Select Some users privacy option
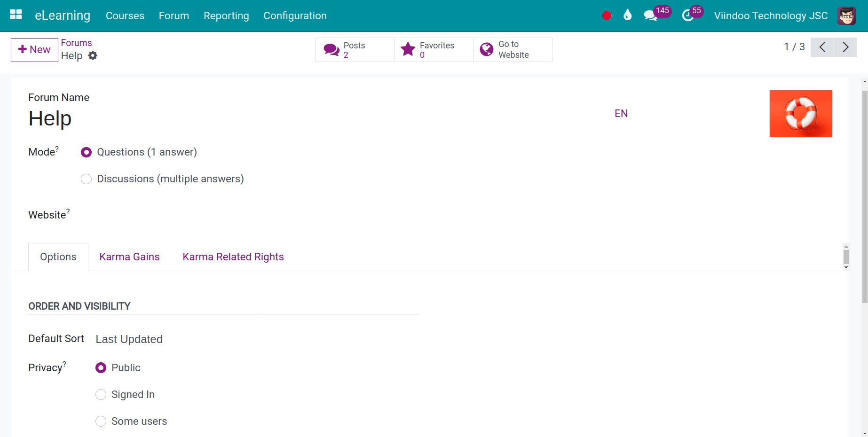This screenshot has height=437, width=868. pos(101,421)
